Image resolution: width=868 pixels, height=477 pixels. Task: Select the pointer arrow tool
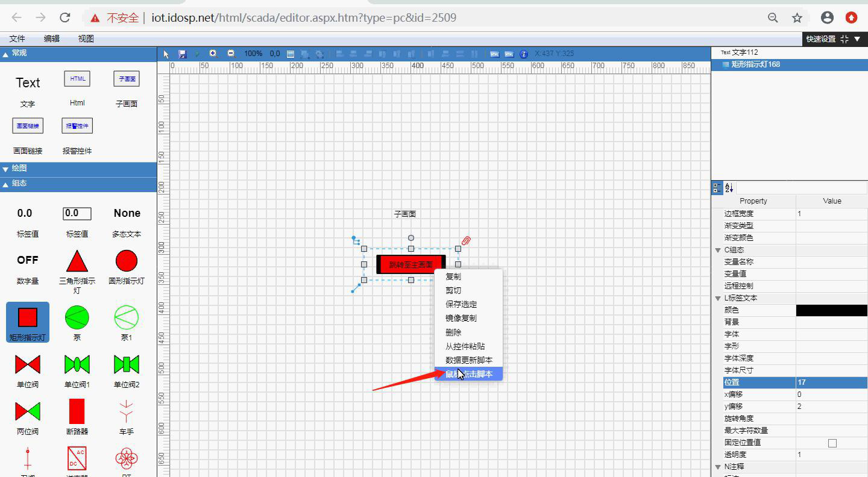click(x=166, y=54)
